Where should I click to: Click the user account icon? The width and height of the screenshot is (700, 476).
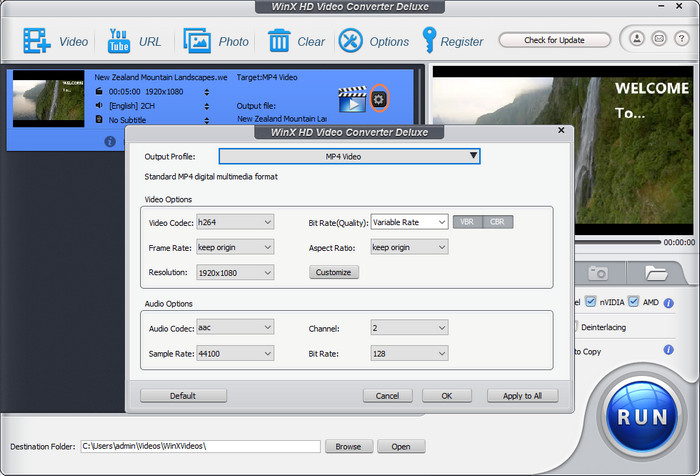pyautogui.click(x=637, y=39)
